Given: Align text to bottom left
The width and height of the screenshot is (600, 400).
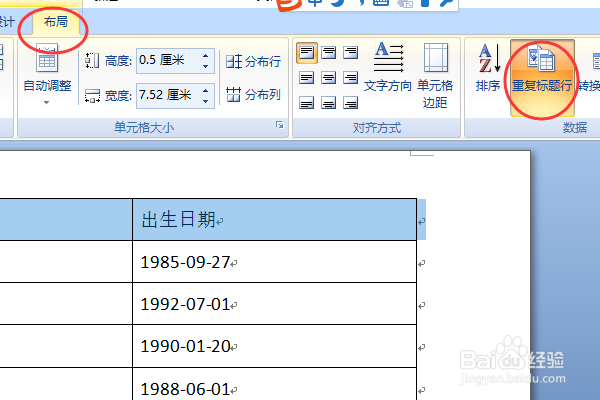Looking at the screenshot, I should 307,103.
